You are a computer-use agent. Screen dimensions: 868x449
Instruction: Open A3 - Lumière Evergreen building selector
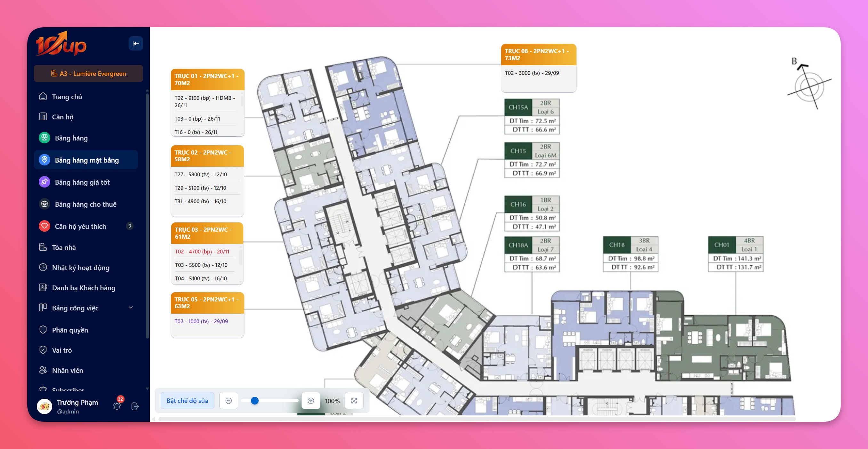coord(88,73)
